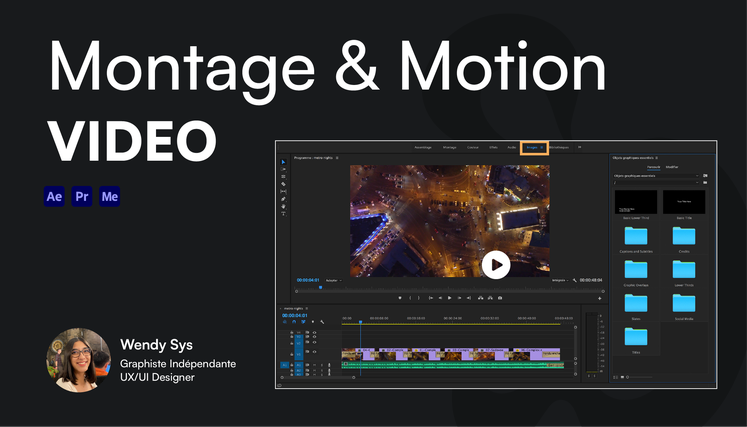Toggle V1 video track visibility eye
747x427 pixels.
(x=315, y=350)
